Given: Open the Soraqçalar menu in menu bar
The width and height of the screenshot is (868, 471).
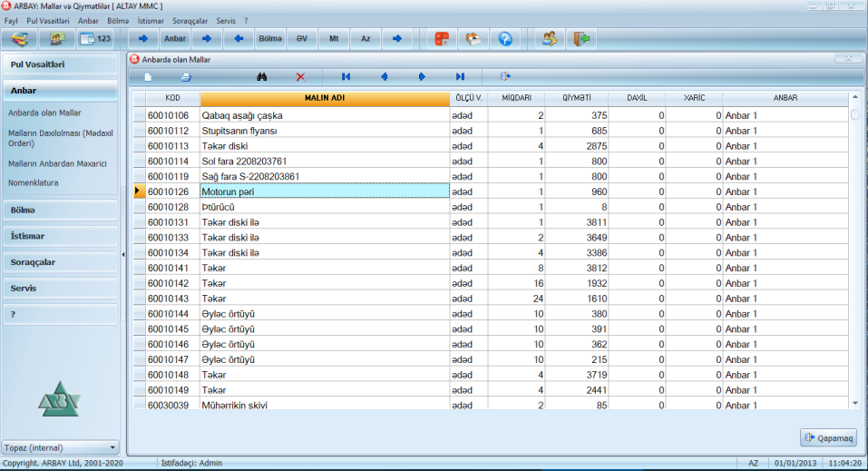Looking at the screenshot, I should [190, 21].
